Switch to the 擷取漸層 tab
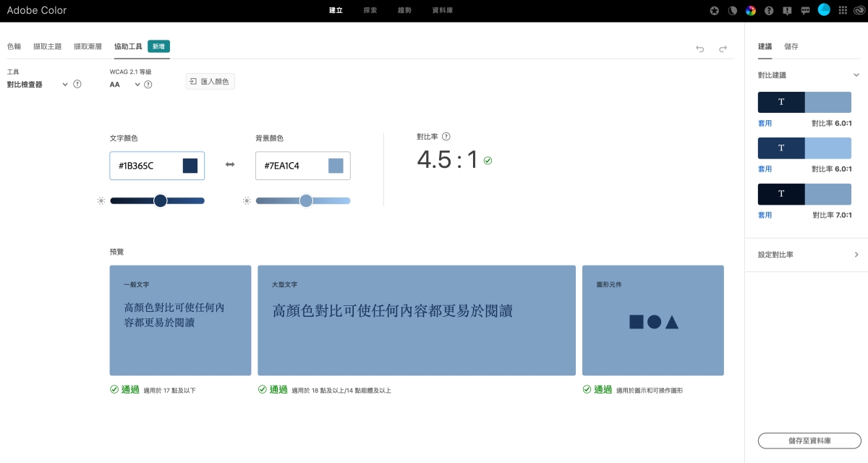This screenshot has width=868, height=463. click(88, 46)
